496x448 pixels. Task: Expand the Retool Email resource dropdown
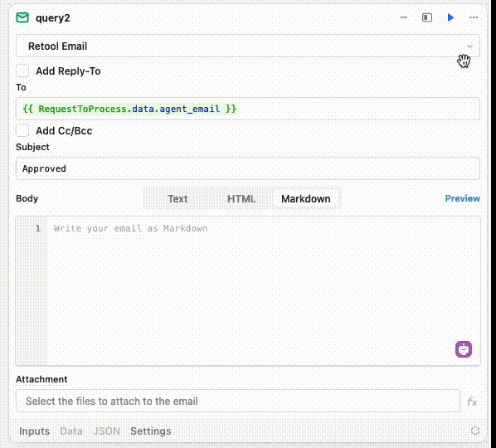click(x=248, y=46)
